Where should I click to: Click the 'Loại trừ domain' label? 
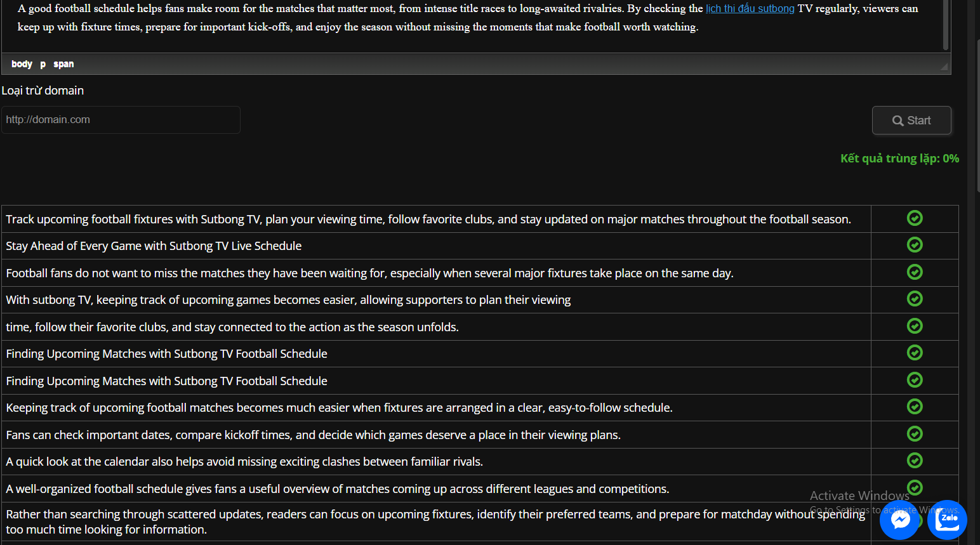click(43, 91)
